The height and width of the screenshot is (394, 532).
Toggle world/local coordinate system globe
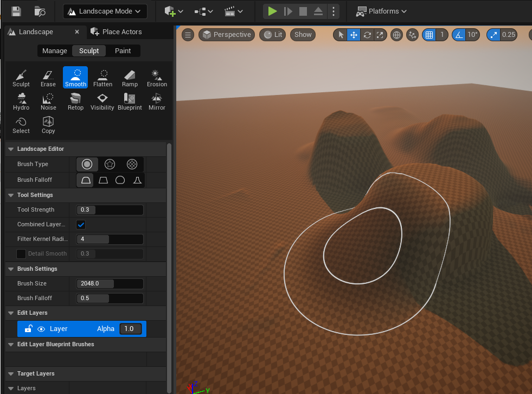pyautogui.click(x=396, y=35)
